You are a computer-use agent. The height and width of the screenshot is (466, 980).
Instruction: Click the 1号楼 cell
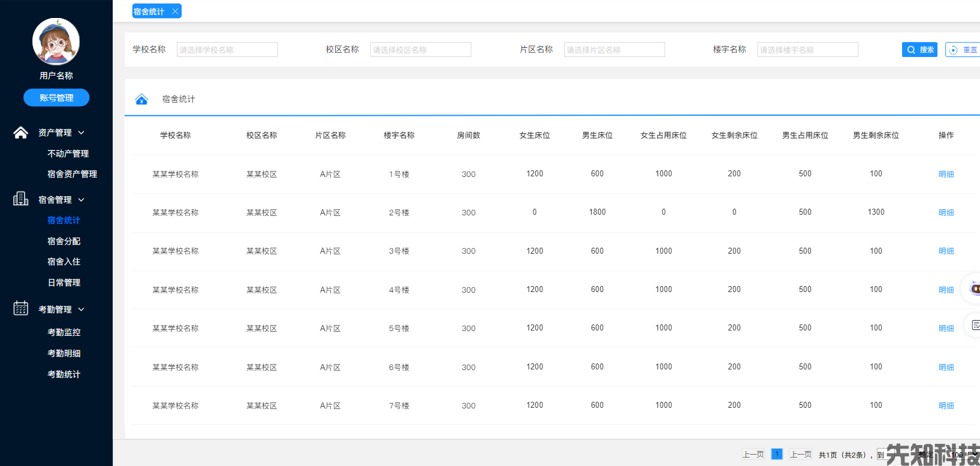(399, 174)
